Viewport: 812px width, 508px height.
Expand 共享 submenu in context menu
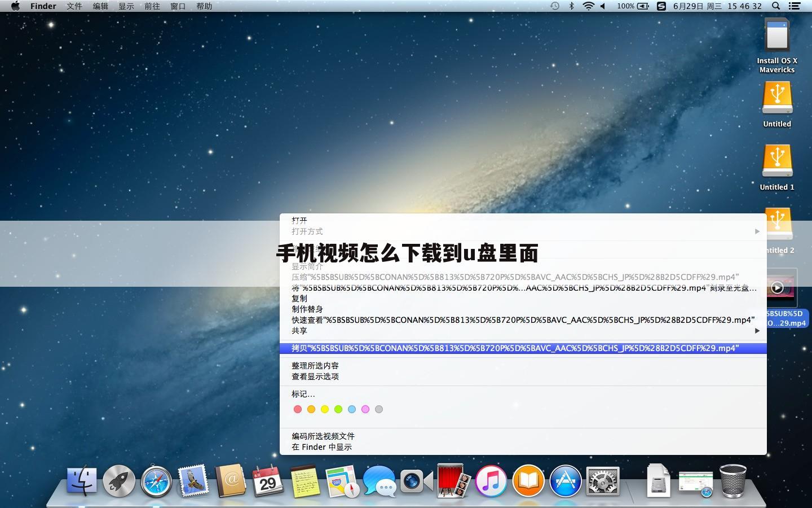[523, 331]
